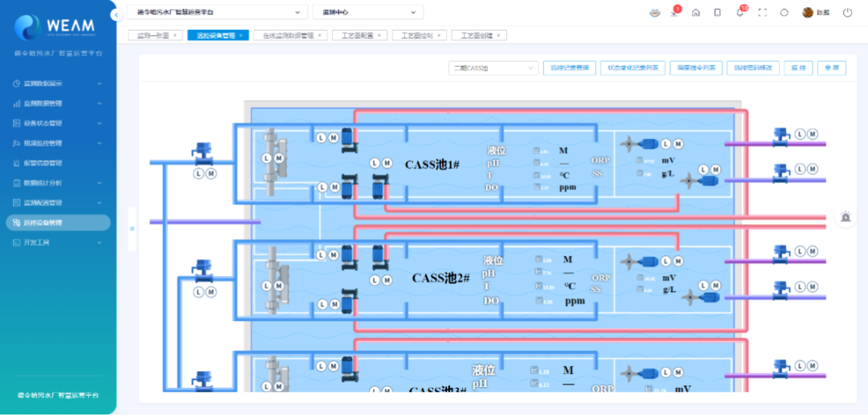Expand the 设备状态管理 sidebar menu

click(58, 123)
